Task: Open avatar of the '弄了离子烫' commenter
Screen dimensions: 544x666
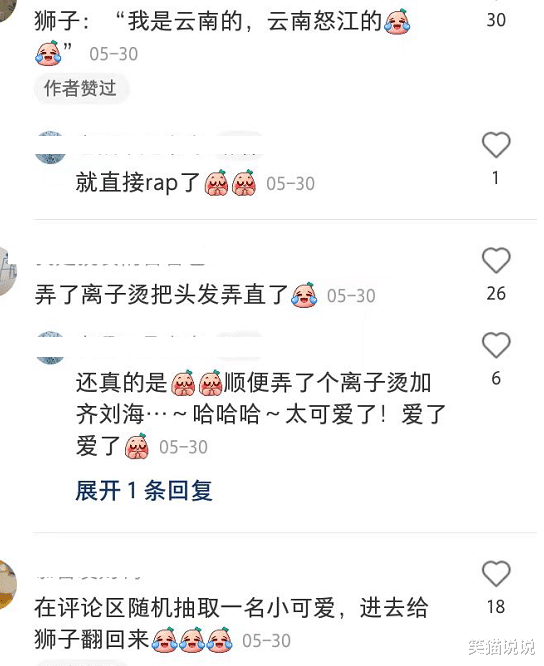Action: (8, 271)
